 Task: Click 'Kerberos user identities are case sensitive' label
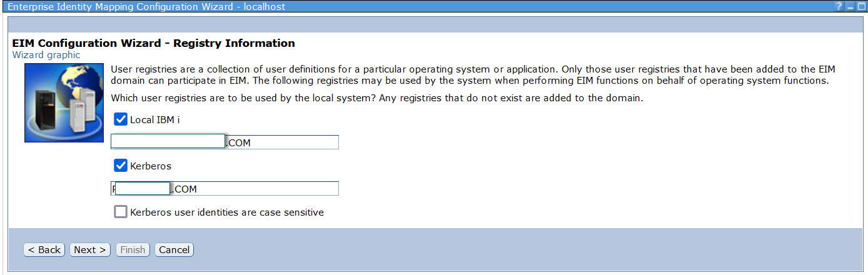(226, 212)
